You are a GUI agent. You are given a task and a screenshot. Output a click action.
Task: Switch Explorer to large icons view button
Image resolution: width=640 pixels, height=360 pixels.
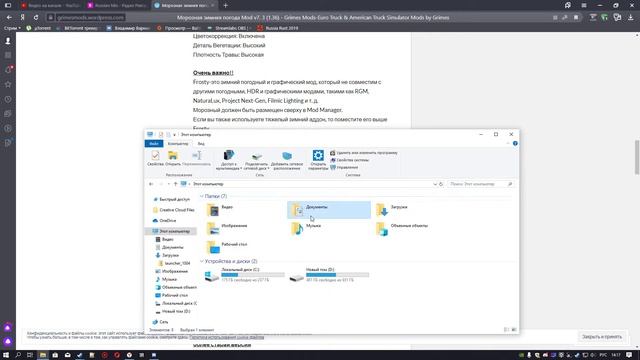[514, 330]
